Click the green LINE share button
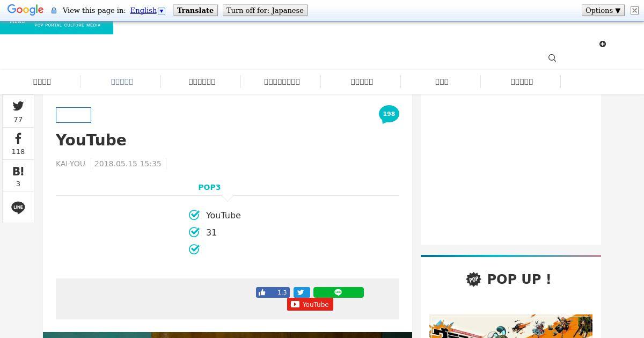This screenshot has width=644, height=338. (x=339, y=292)
